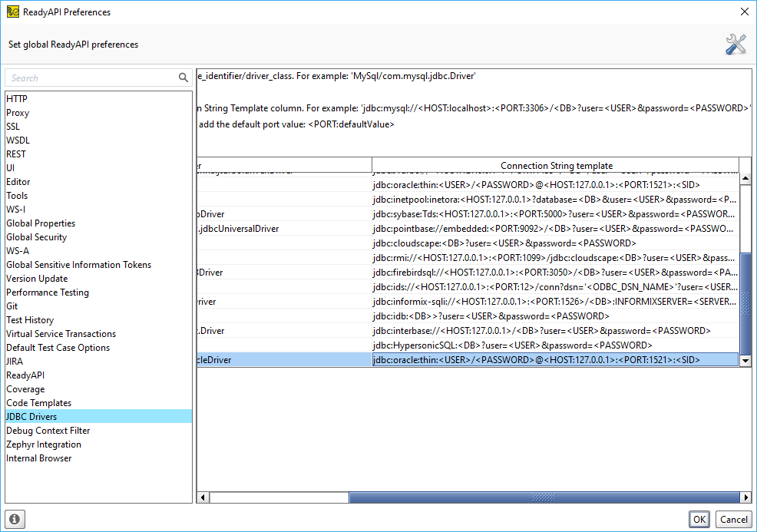
Task: Select the jdbc:inetpool:inetora connection string cell
Action: (556, 200)
